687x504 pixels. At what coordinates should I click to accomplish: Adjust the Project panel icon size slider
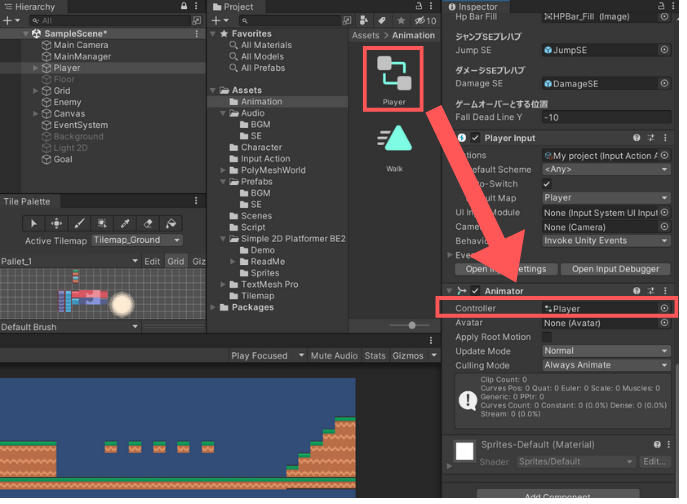pyautogui.click(x=412, y=326)
